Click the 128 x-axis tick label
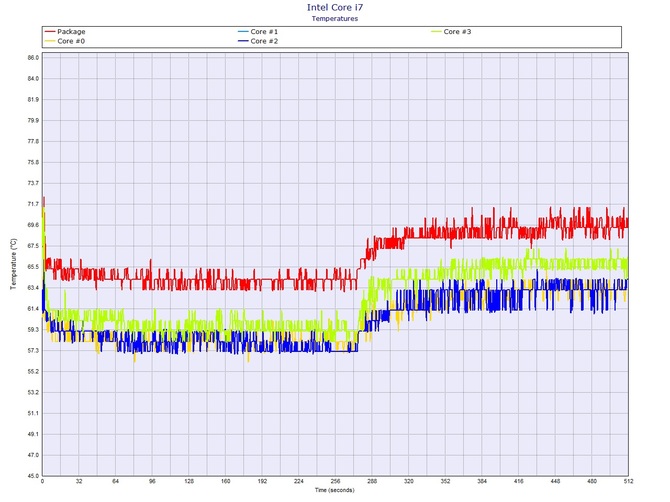Image resolution: width=670 pixels, height=502 pixels. tap(189, 481)
